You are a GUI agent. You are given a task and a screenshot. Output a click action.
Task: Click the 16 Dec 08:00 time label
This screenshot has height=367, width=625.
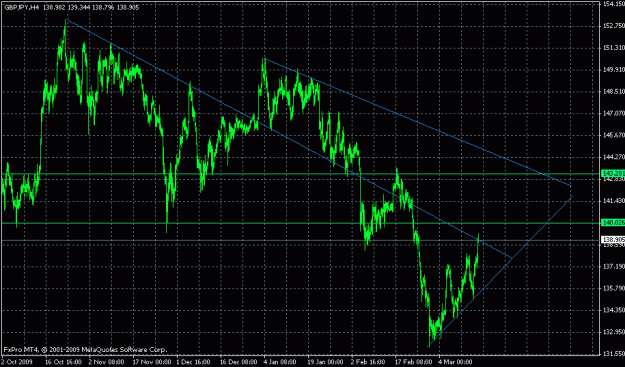click(x=238, y=362)
